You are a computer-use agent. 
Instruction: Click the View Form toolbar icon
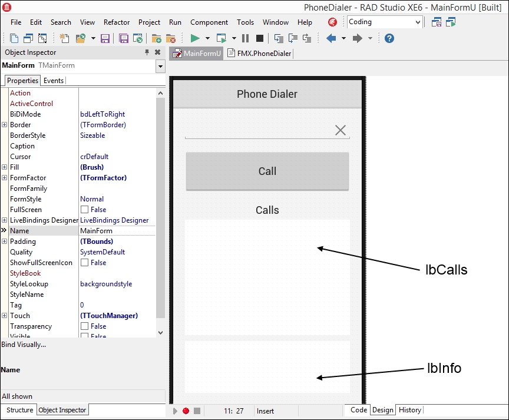coord(28,38)
